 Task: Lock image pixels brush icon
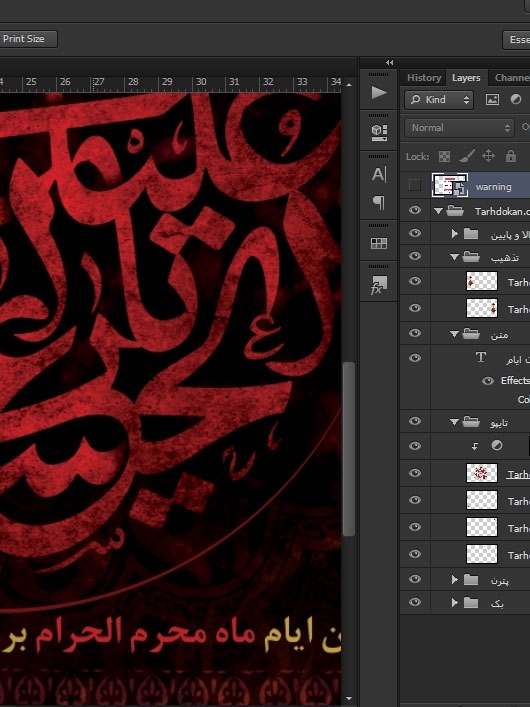point(467,156)
